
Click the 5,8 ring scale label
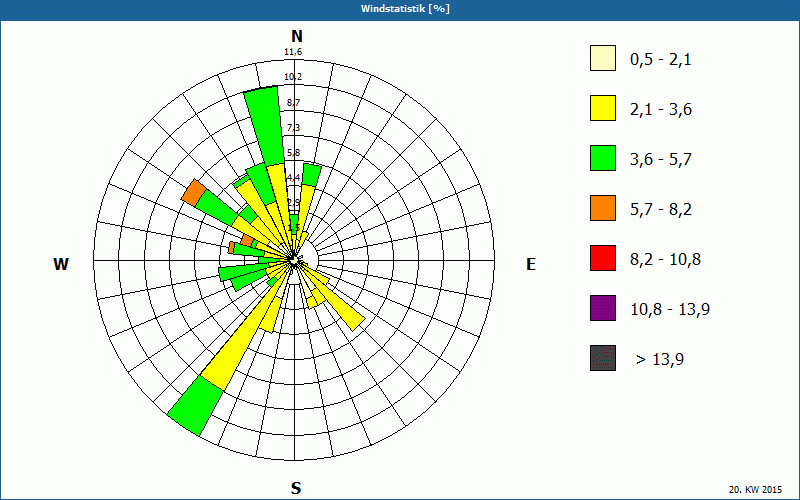293,153
